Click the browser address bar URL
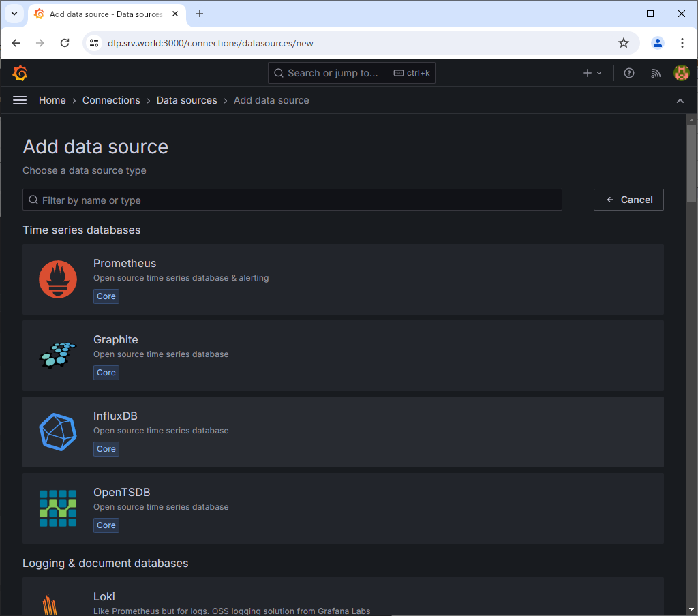Screen dimensions: 698x616 [211, 43]
